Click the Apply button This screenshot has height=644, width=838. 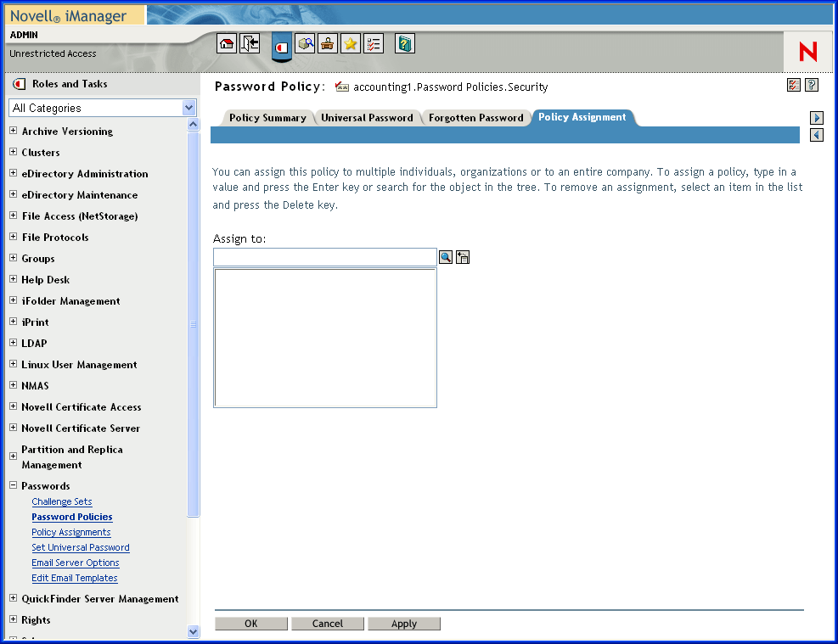404,624
